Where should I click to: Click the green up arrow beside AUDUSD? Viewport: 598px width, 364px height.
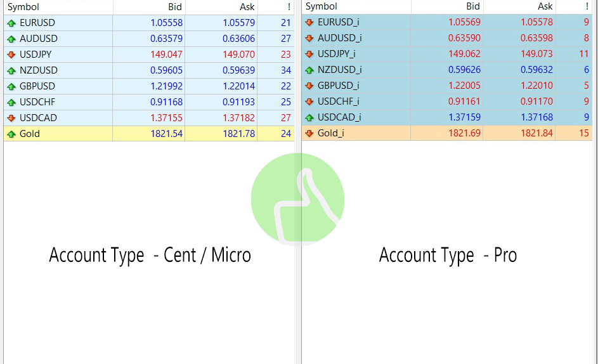coord(11,39)
